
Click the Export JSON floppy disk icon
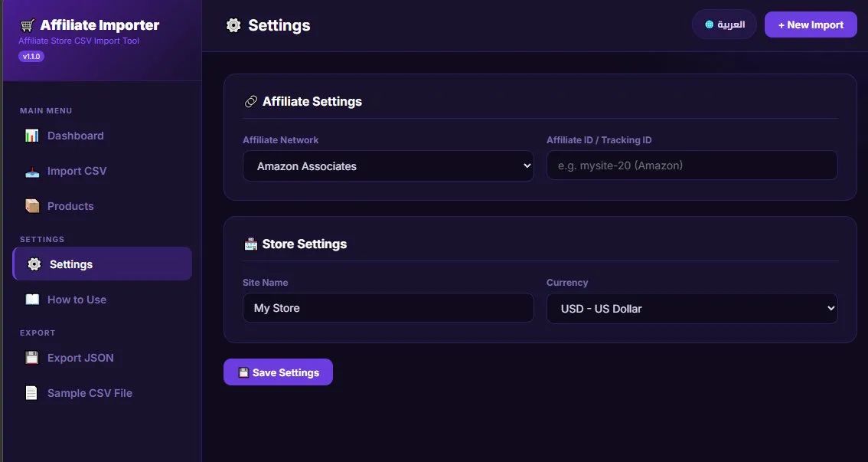coord(31,358)
